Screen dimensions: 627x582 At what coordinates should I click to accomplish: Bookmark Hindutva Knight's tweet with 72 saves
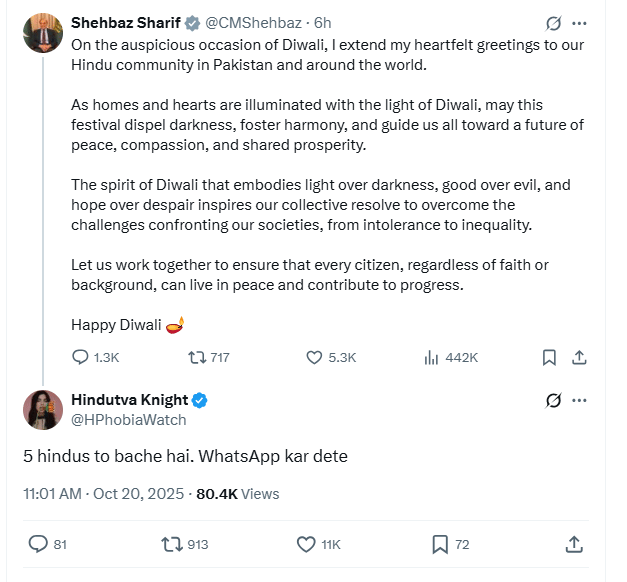tap(440, 544)
